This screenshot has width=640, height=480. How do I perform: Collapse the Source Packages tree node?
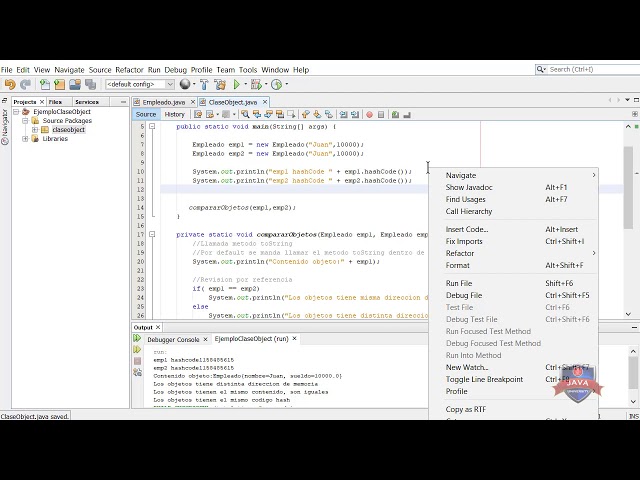pos(25,121)
